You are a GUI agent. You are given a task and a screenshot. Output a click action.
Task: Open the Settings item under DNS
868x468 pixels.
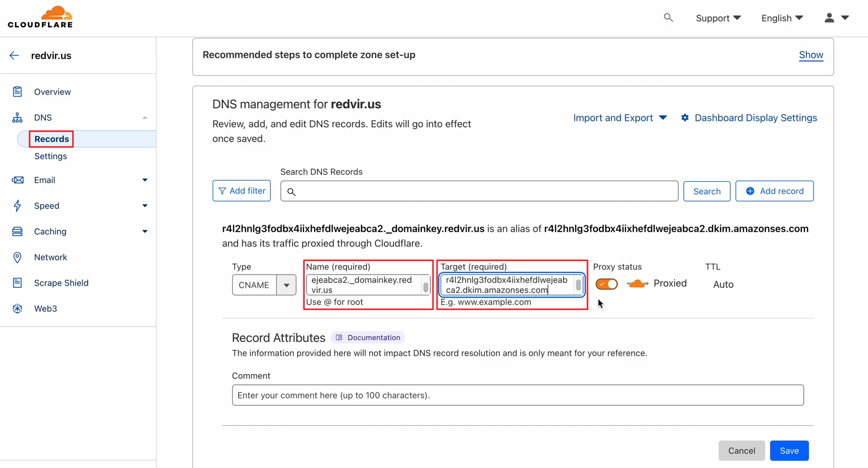pyautogui.click(x=50, y=156)
